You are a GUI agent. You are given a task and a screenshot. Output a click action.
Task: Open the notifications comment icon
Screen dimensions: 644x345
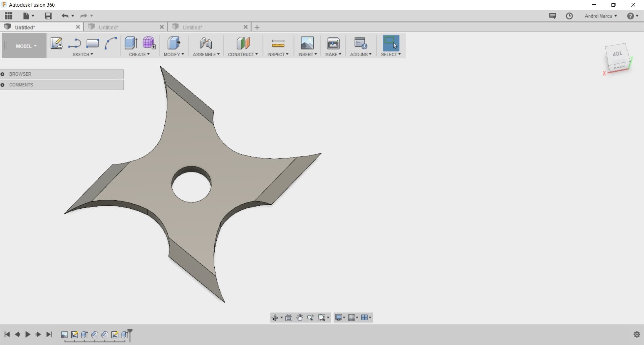552,16
